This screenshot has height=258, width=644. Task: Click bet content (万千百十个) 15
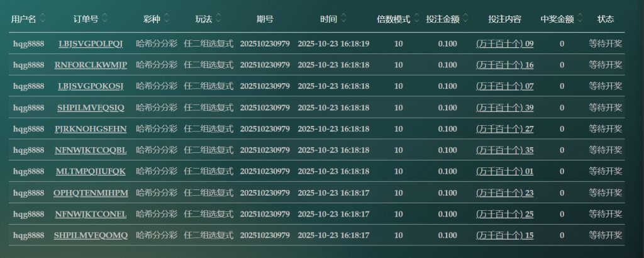[x=504, y=235]
